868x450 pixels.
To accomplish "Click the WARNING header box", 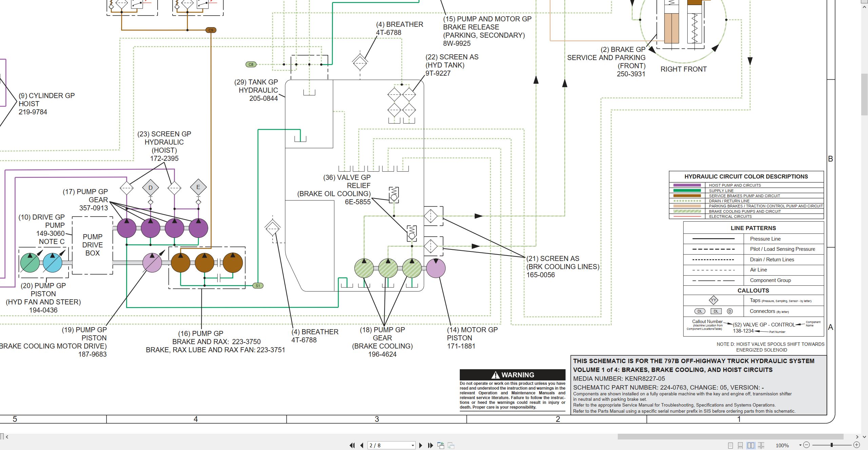I will 513,375.
